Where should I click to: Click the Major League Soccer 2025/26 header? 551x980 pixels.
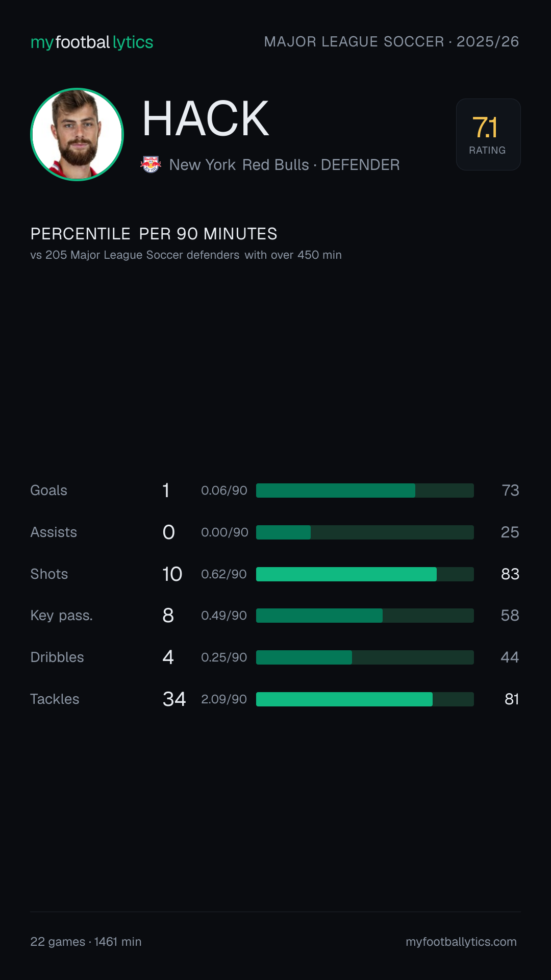(x=391, y=42)
